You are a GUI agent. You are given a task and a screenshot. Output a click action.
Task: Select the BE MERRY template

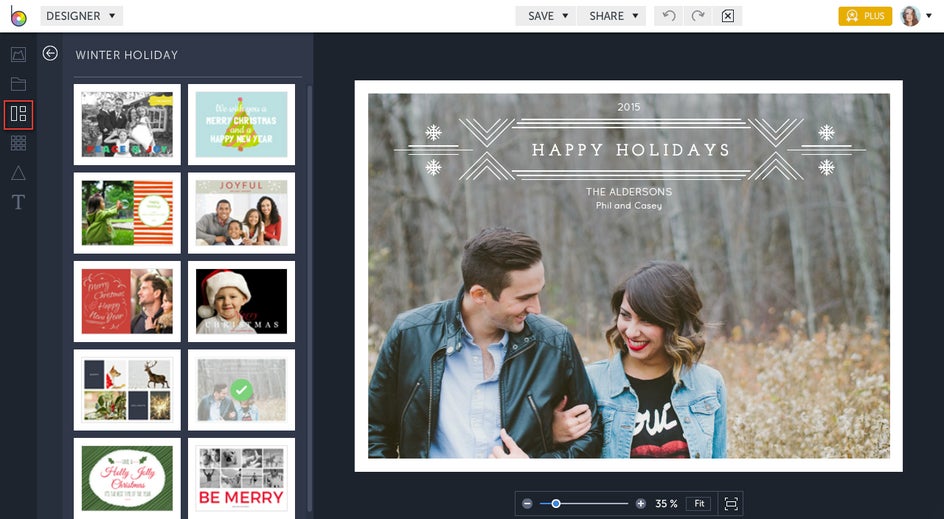(241, 479)
